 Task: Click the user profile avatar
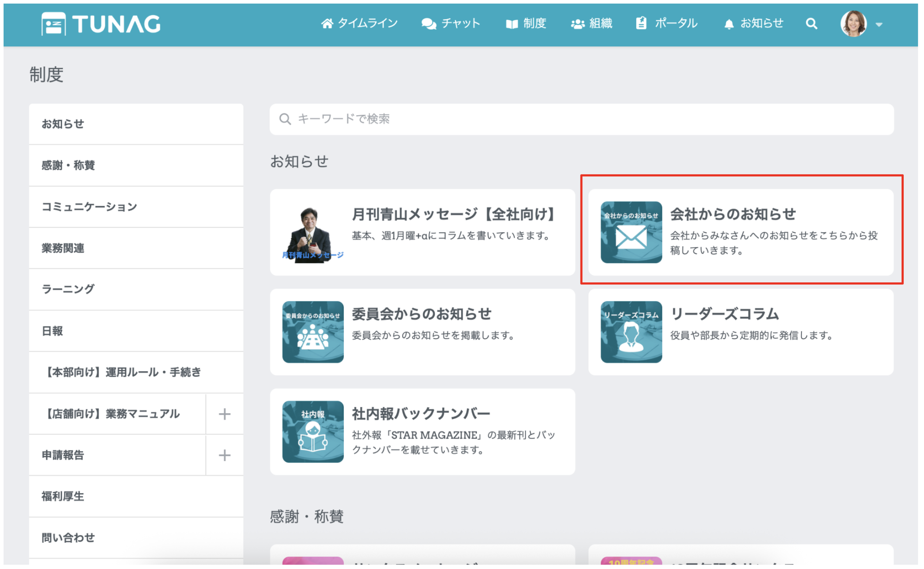tap(853, 24)
